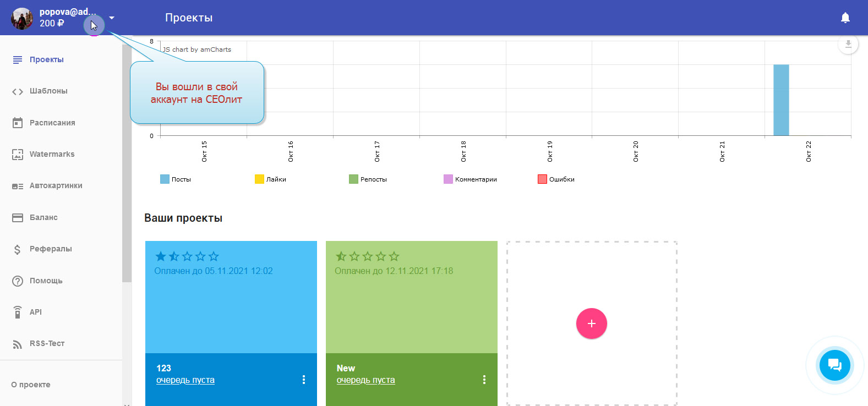Click the pink add new project button

(592, 323)
